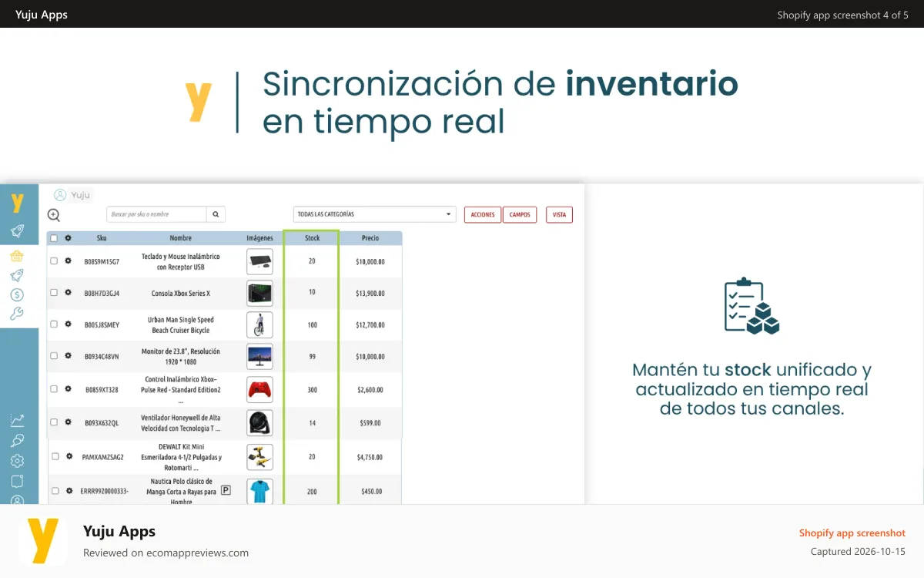924x578 pixels.
Task: Click stock value 14 for Honeywell fan
Action: (x=312, y=423)
